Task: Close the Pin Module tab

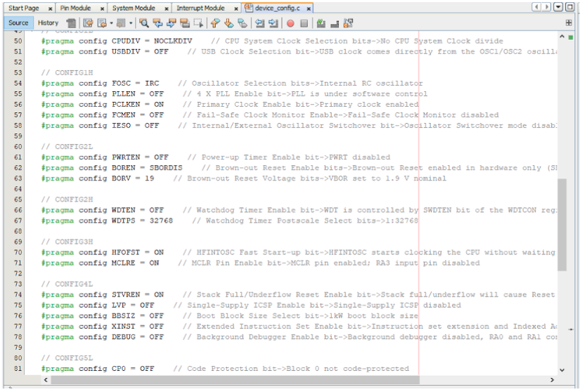Action: coord(102,8)
